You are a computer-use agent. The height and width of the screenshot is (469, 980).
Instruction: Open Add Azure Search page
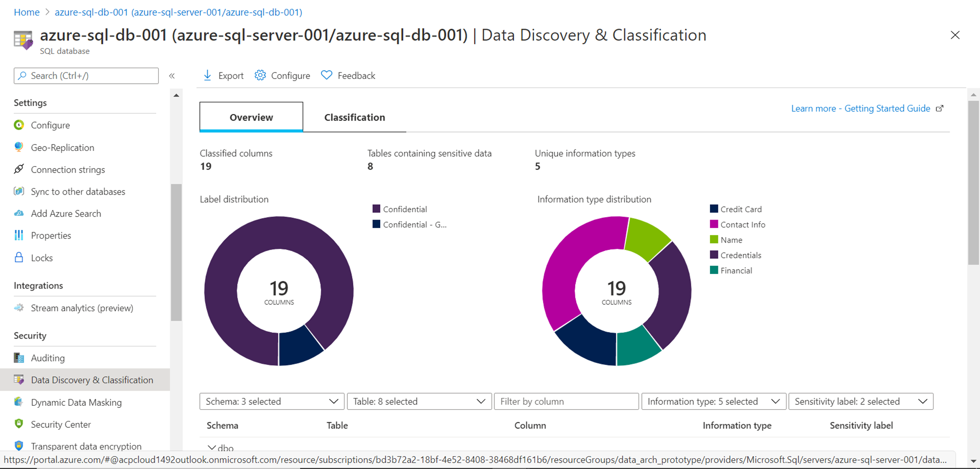coord(66,214)
